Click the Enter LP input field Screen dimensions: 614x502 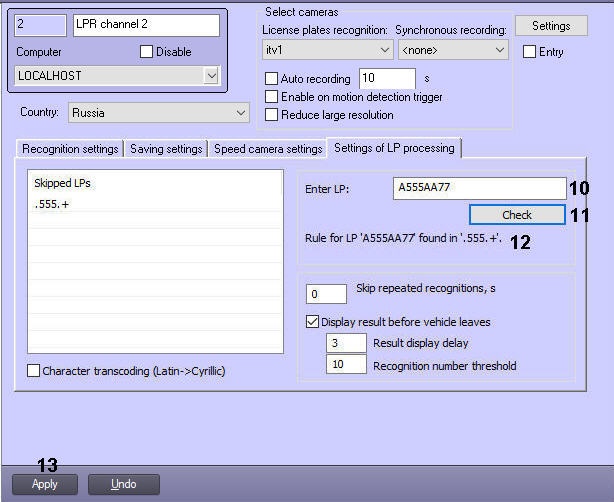coord(478,187)
